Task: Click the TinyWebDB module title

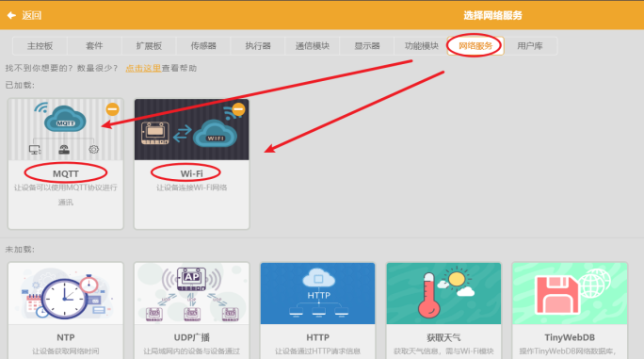Action: [570, 337]
